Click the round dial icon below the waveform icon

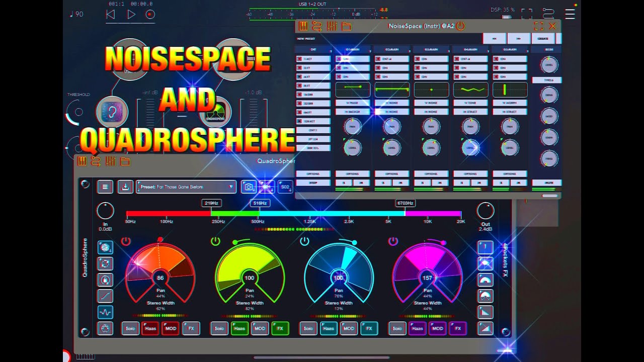point(105,328)
